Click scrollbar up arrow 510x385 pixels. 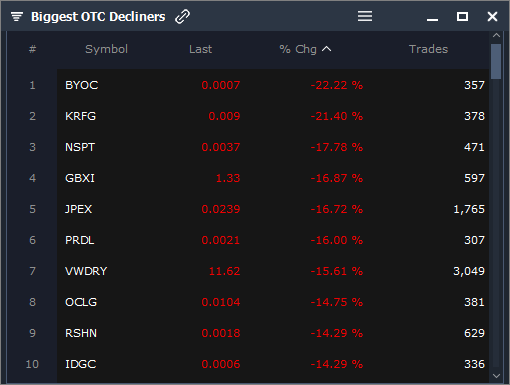coord(496,35)
